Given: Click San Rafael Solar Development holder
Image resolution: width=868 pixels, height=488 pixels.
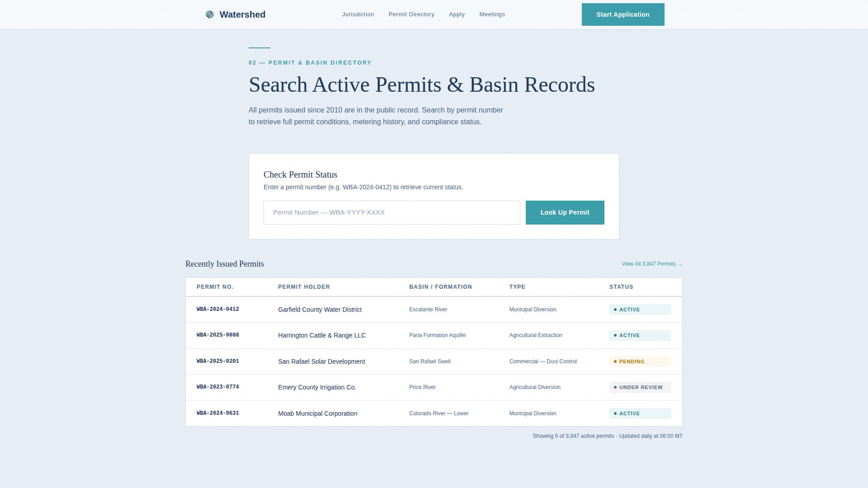Looking at the screenshot, I should click(321, 361).
